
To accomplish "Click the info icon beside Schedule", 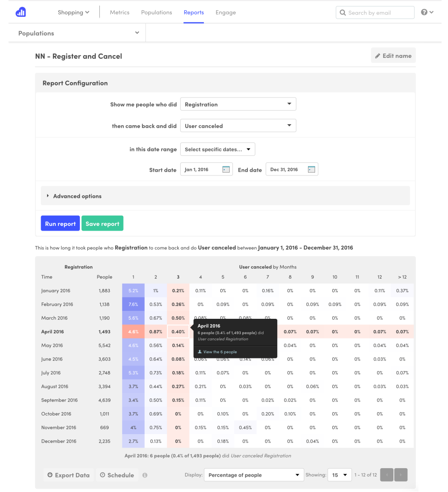I will (144, 475).
